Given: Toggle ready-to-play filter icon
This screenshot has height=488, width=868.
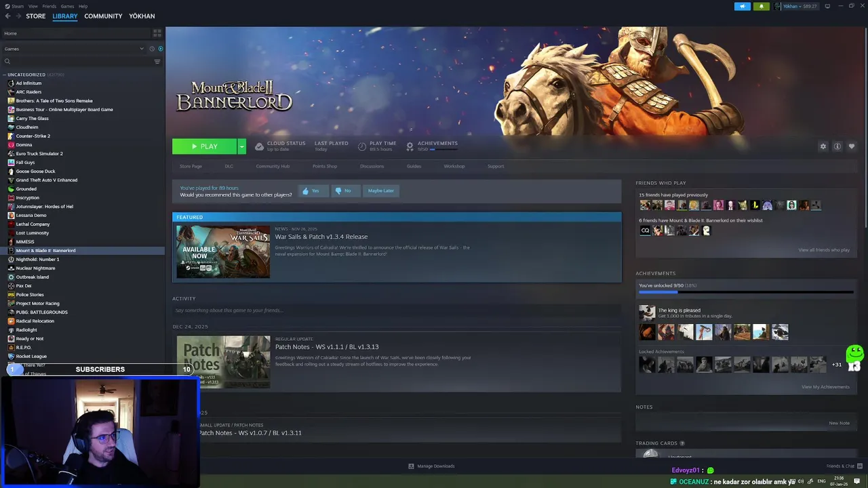Looking at the screenshot, I should pos(161,49).
